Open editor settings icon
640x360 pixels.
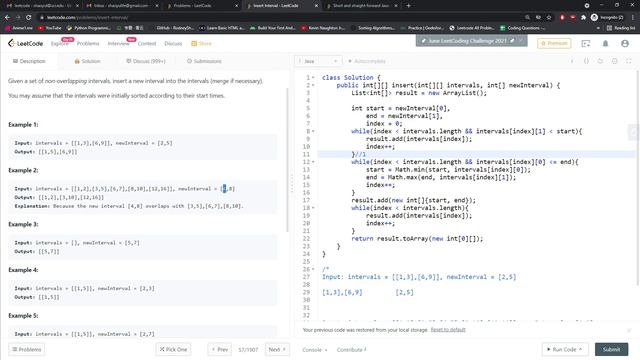[614, 61]
